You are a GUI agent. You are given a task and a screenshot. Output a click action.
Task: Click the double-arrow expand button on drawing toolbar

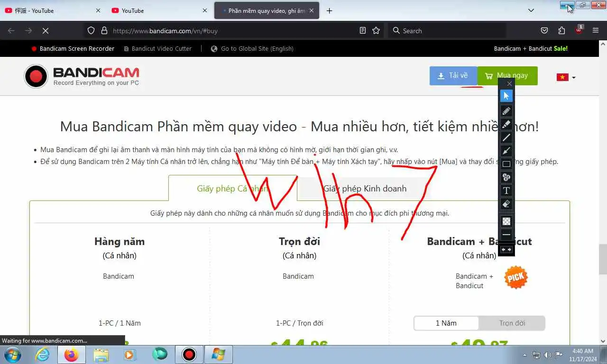click(506, 249)
